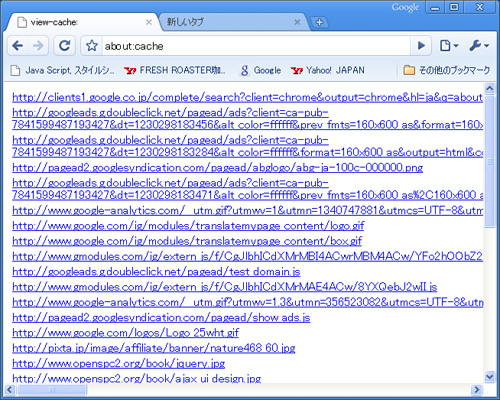
Task: Open FRESH ROASTER bookmark
Action: click(175, 70)
